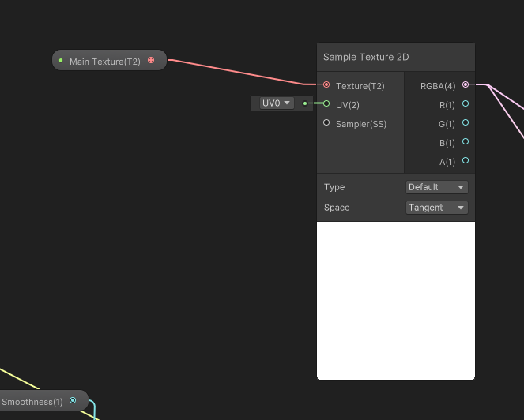Click the Smoothness(1) output port
This screenshot has width=524, height=420.
point(73,400)
